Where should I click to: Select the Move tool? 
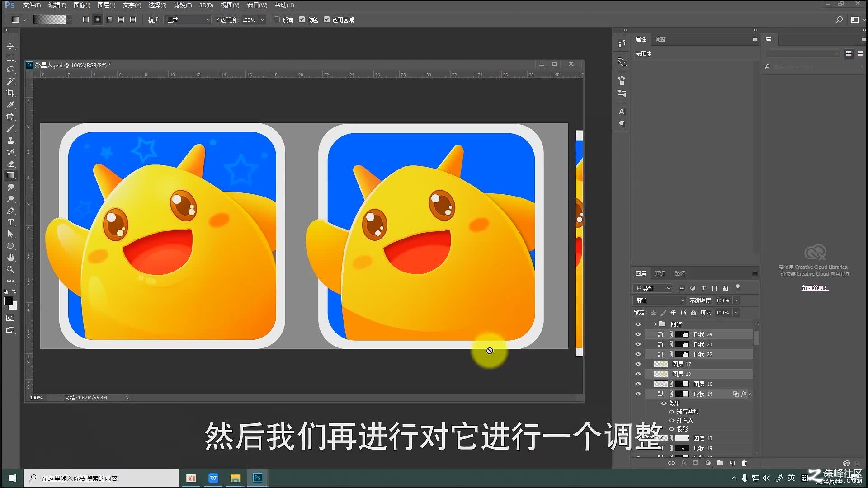coord(10,46)
